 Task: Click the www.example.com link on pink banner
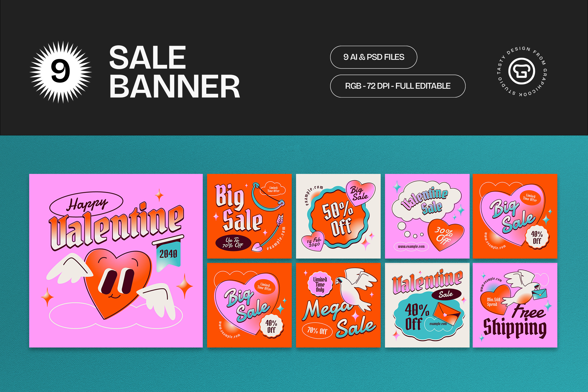pyautogui.click(x=411, y=247)
